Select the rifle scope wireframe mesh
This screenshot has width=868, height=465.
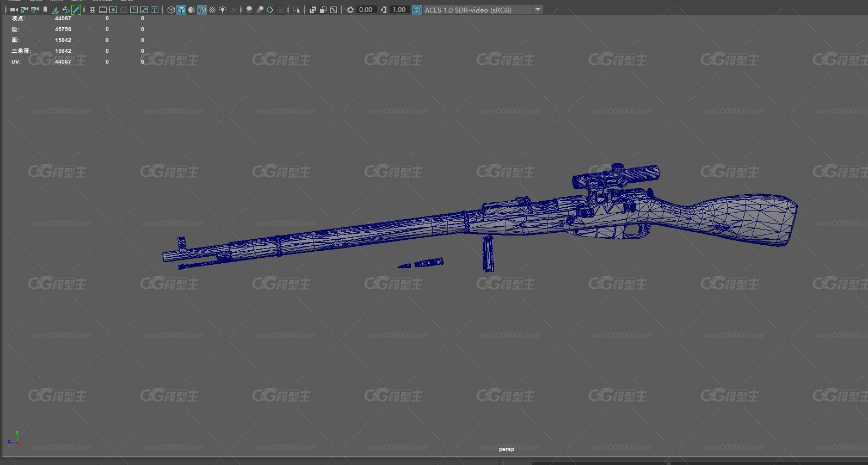(x=615, y=177)
